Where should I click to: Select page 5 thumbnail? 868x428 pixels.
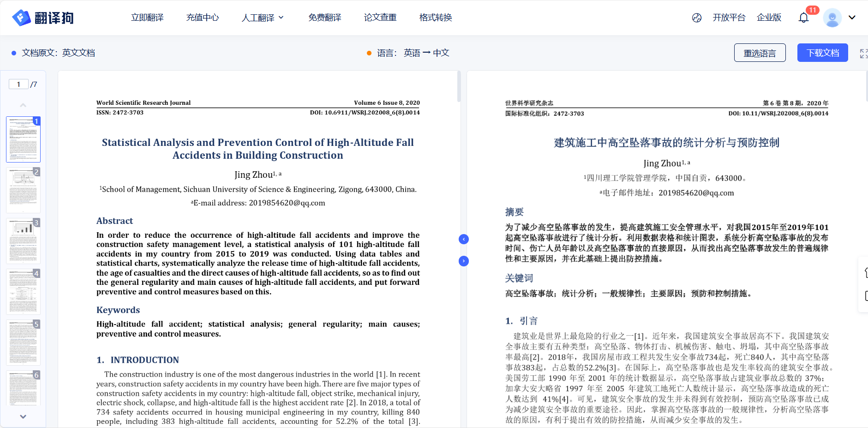pos(23,343)
